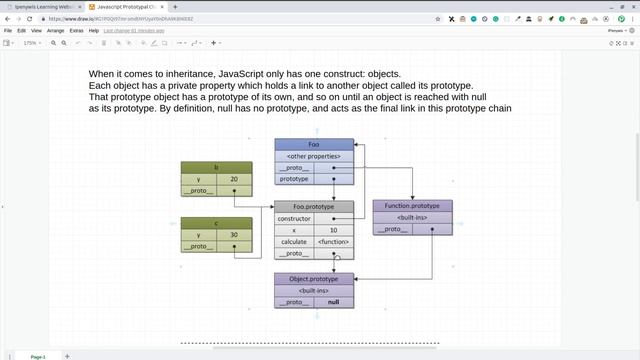
Task: Open the Help menu
Action: [94, 31]
